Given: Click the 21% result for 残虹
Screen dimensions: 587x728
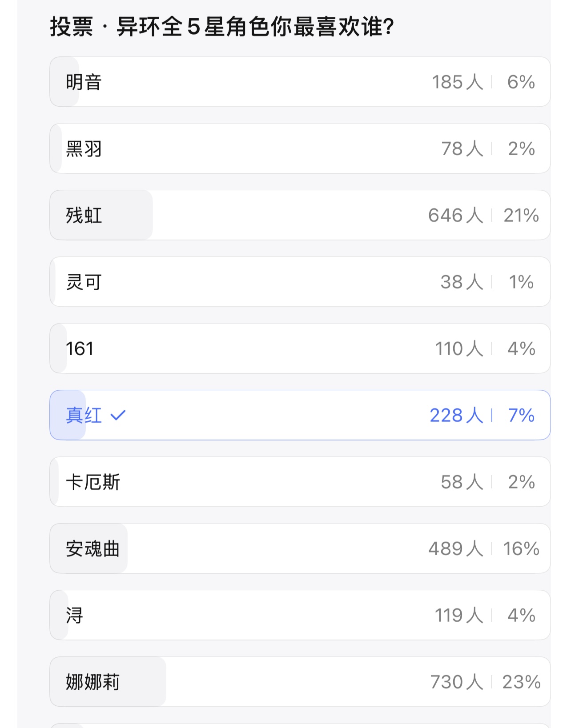Looking at the screenshot, I should pos(521,216).
